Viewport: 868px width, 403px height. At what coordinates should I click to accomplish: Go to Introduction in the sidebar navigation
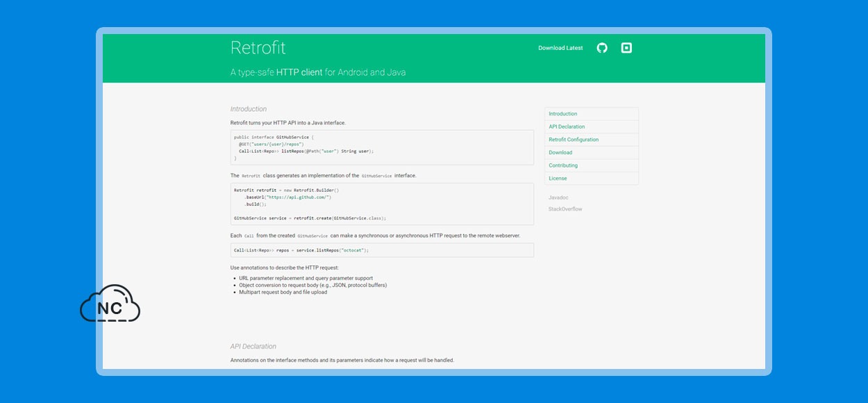coord(592,114)
